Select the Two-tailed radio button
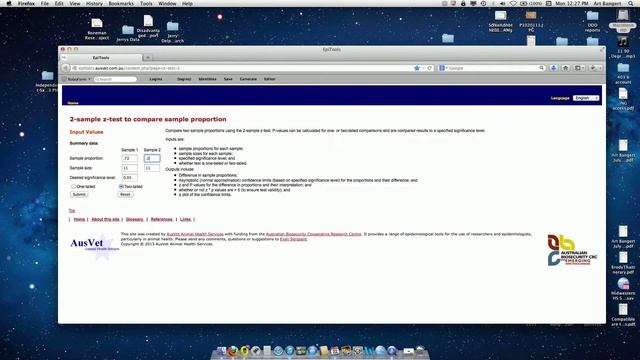640x360 pixels. pyautogui.click(x=121, y=187)
